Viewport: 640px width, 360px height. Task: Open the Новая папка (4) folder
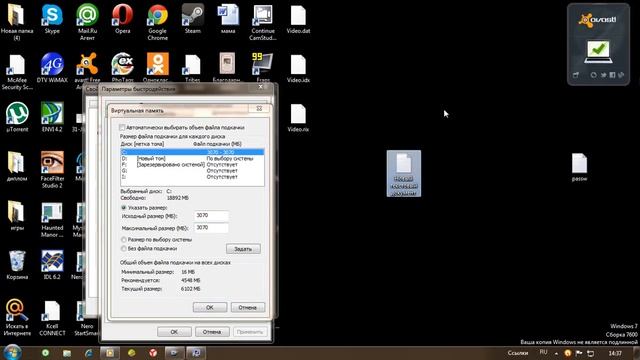pos(17,21)
